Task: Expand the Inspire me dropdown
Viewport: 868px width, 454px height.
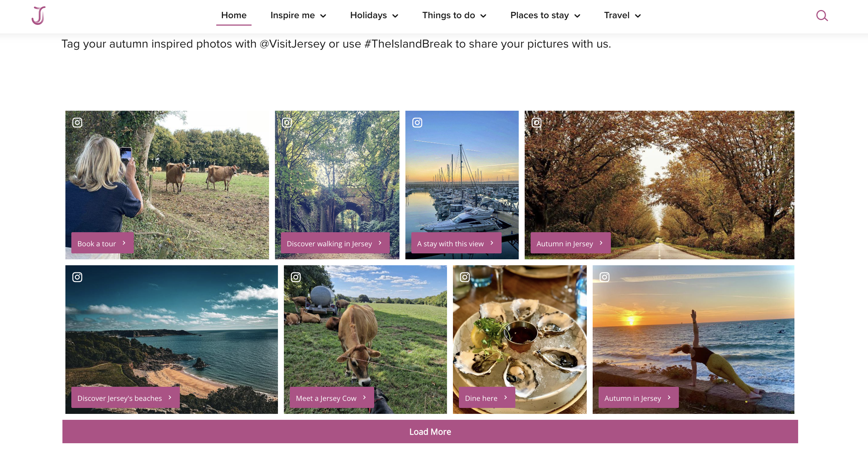Action: point(298,16)
